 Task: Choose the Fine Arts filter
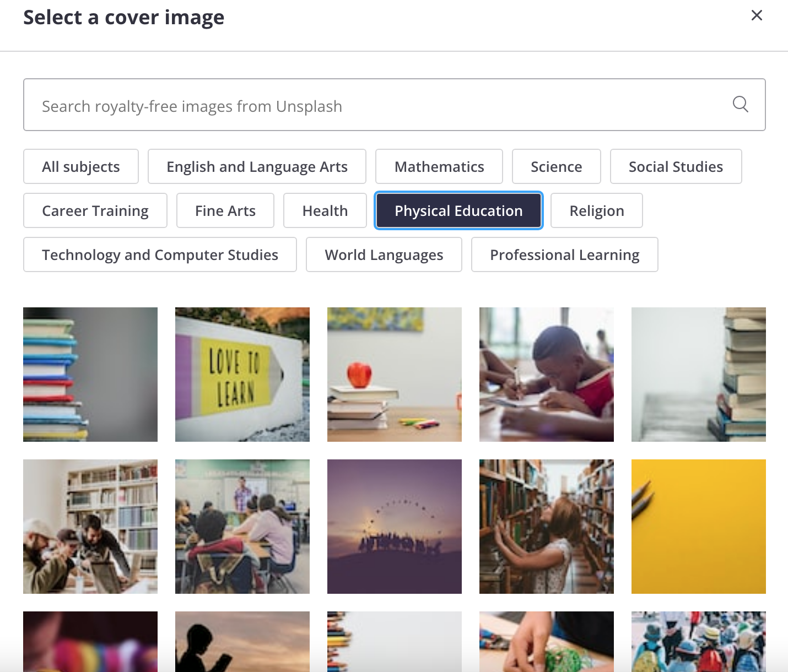(225, 210)
